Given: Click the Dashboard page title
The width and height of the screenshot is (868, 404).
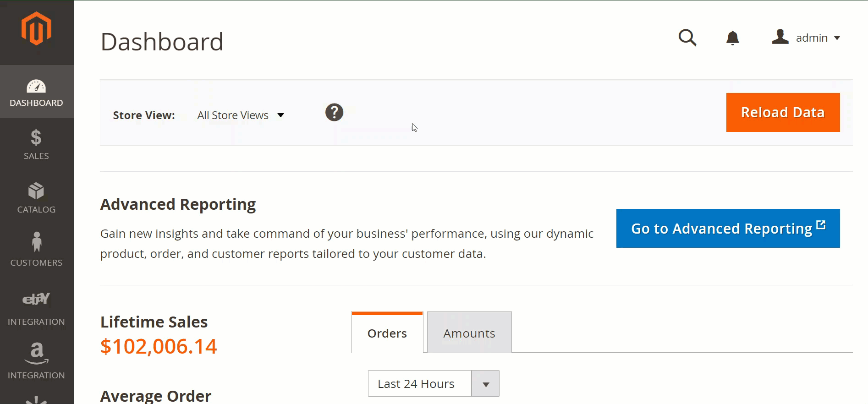Looking at the screenshot, I should coord(162,42).
